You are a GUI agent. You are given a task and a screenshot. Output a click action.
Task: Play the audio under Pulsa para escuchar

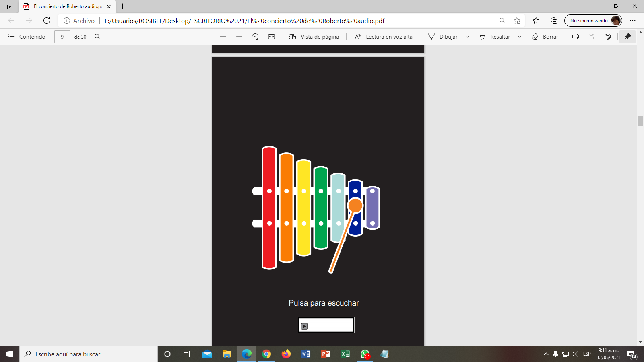pos(305,326)
